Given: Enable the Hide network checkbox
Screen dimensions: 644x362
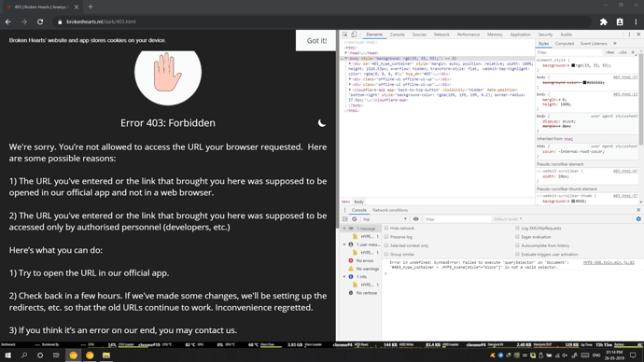Looking at the screenshot, I should click(386, 229).
